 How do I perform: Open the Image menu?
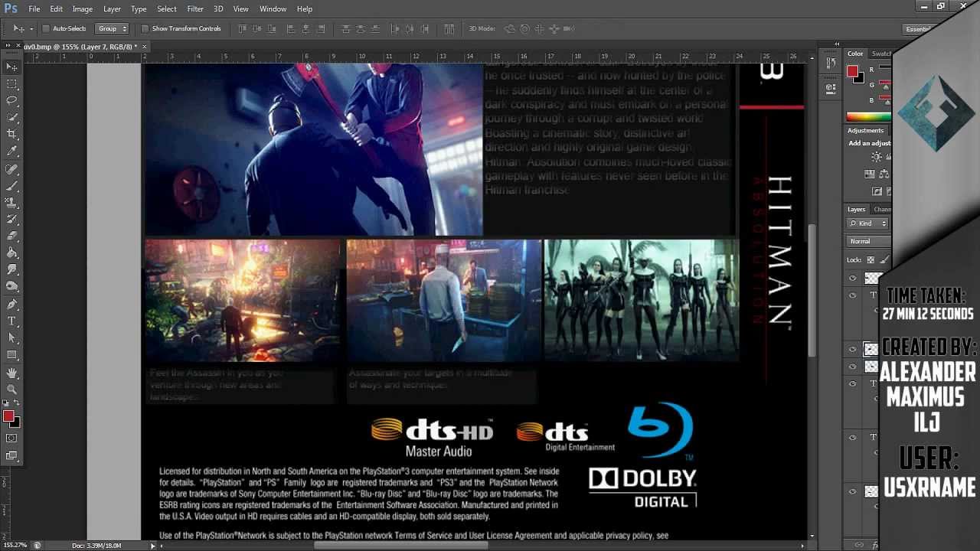coord(82,9)
